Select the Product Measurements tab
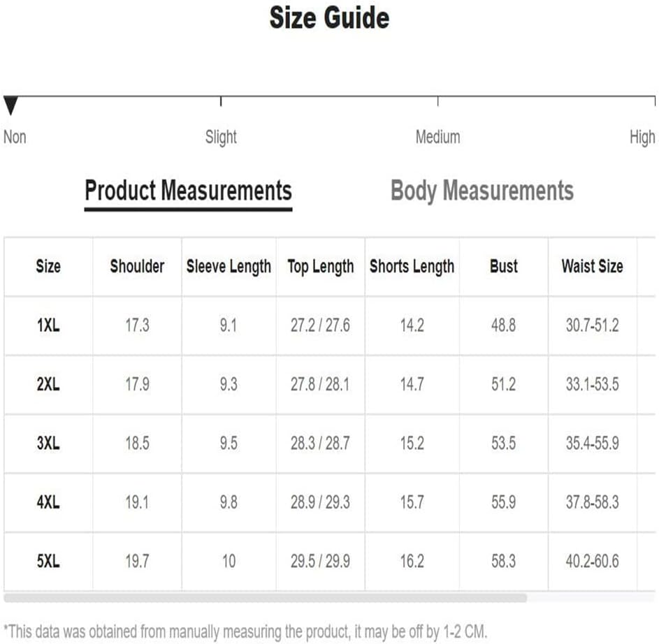Viewport: 659px width, 644px height. 188,192
